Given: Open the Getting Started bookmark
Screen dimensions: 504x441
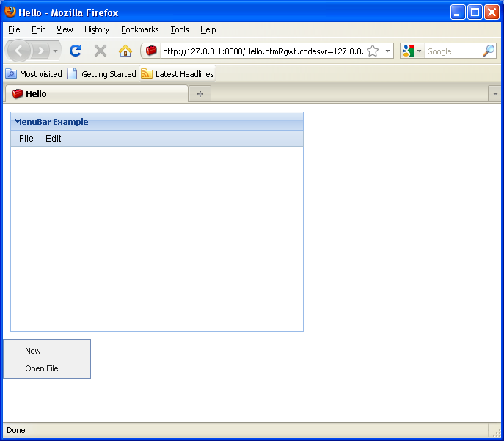Looking at the screenshot, I should point(102,74).
